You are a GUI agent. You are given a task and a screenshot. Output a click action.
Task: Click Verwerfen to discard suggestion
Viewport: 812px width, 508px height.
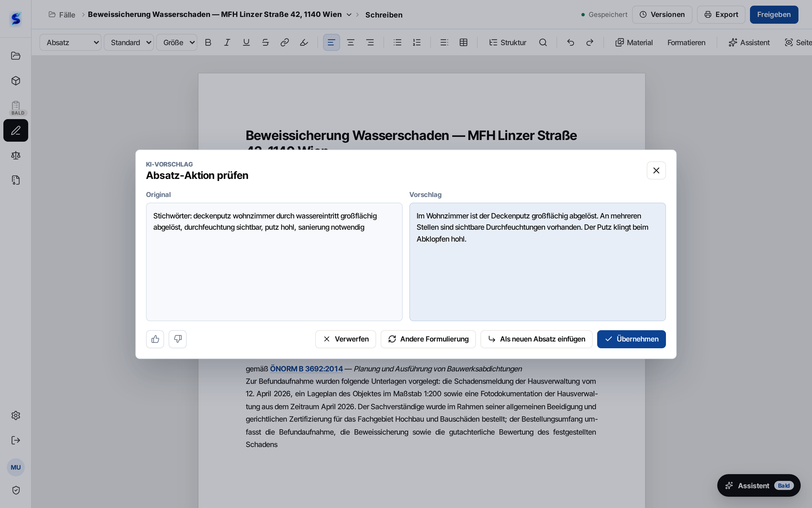(345, 339)
